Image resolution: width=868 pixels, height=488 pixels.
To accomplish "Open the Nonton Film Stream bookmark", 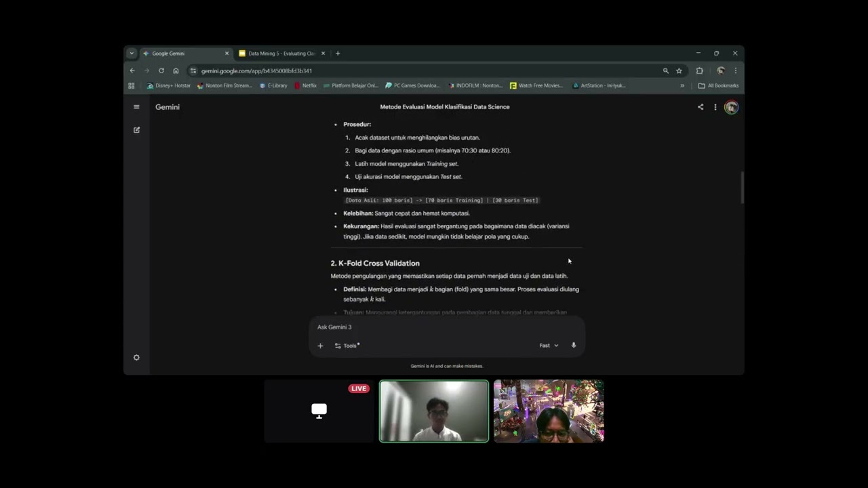I will tap(224, 85).
